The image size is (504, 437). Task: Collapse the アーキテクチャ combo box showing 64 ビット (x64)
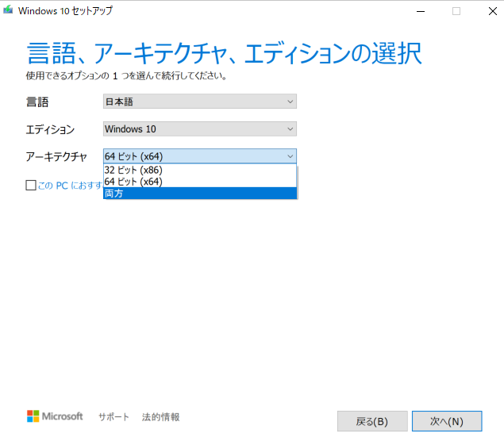(199, 156)
